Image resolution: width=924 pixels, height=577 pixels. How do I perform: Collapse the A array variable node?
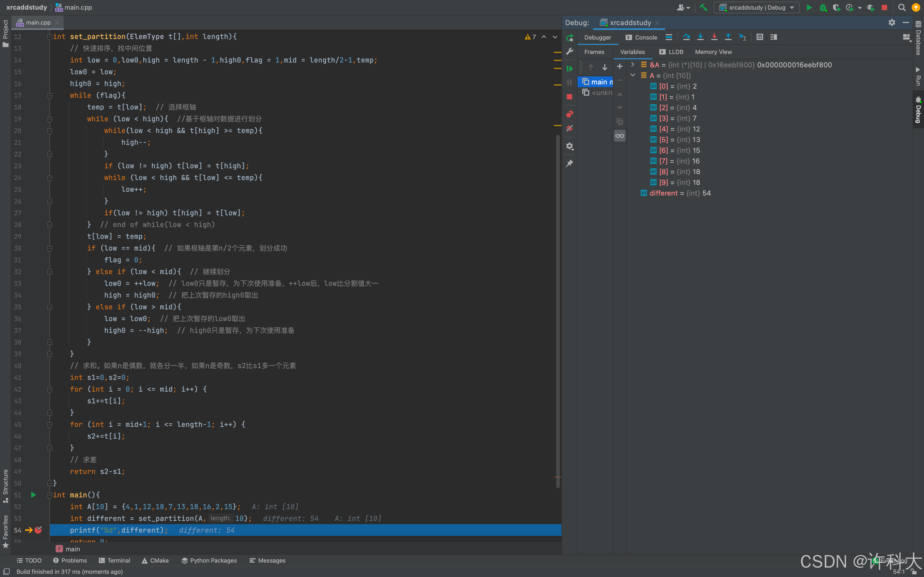[x=633, y=75]
